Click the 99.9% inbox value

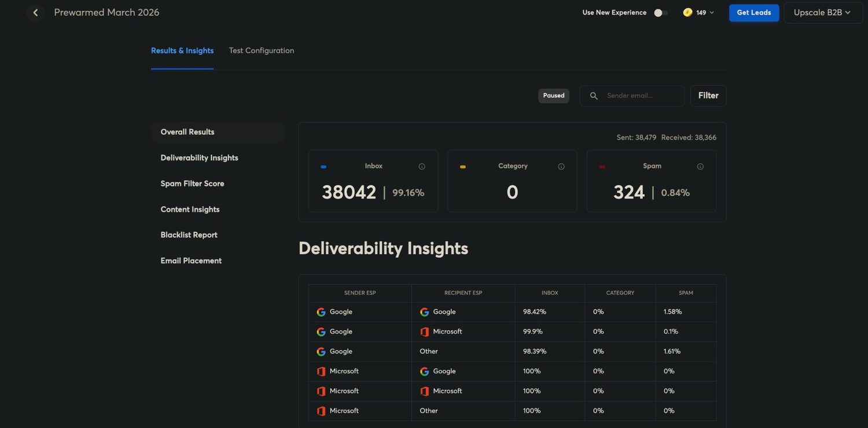click(x=532, y=332)
